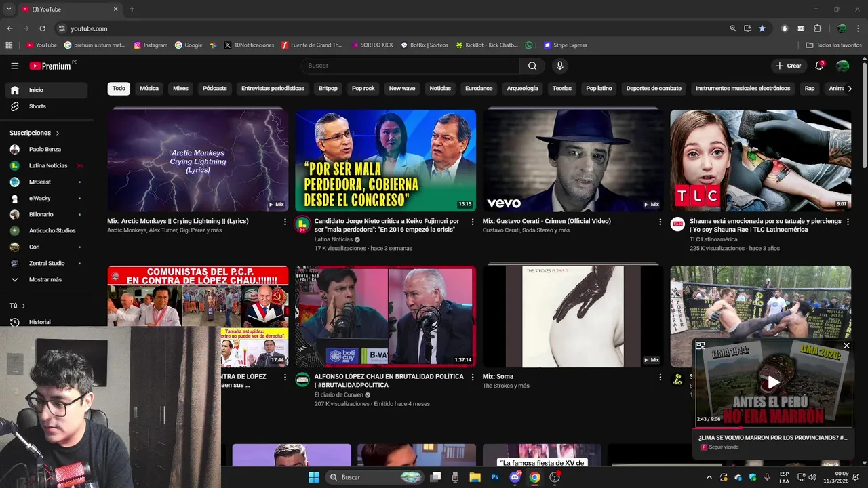Screen dimensions: 868x488
Task: Show hidden system tray icons
Action: 709,477
